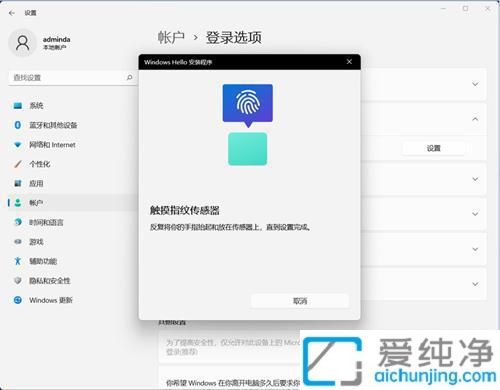Image resolution: width=500 pixels, height=390 pixels.
Task: Open 时间和语言 via the globe icon
Action: pyautogui.click(x=18, y=222)
